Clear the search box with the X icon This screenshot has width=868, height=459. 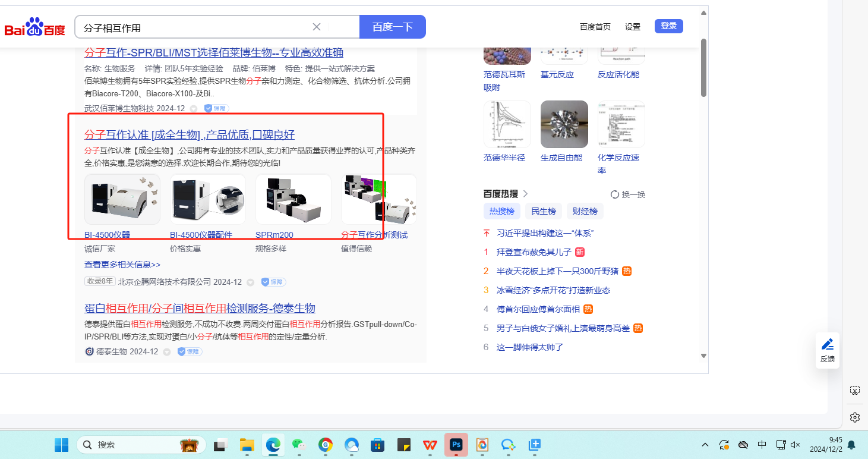tap(317, 27)
